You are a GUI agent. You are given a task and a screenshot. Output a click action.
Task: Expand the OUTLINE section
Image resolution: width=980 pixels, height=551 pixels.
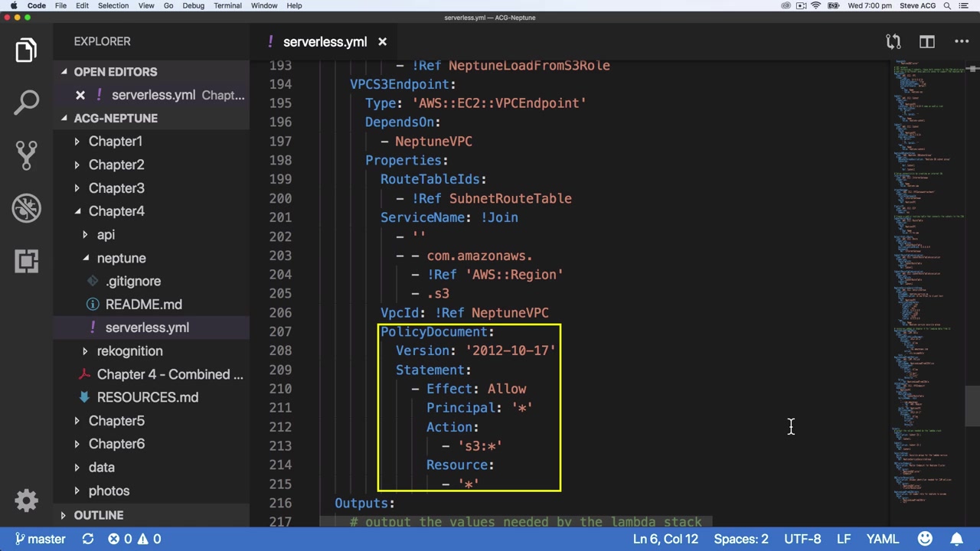98,515
